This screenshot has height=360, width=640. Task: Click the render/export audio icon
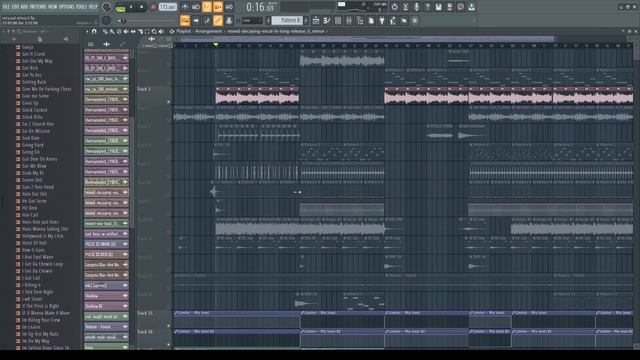pyautogui.click(x=449, y=7)
